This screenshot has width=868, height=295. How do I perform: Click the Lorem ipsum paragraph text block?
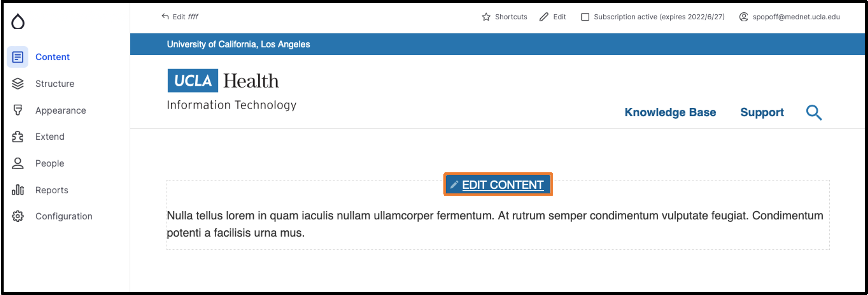point(495,224)
